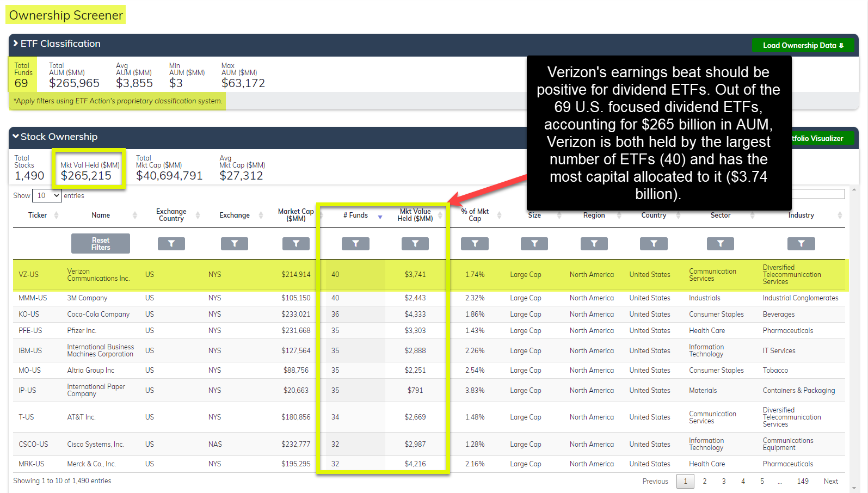Viewport: 868px width, 493px height.
Task: Jump to page 3 of entries
Action: click(724, 482)
